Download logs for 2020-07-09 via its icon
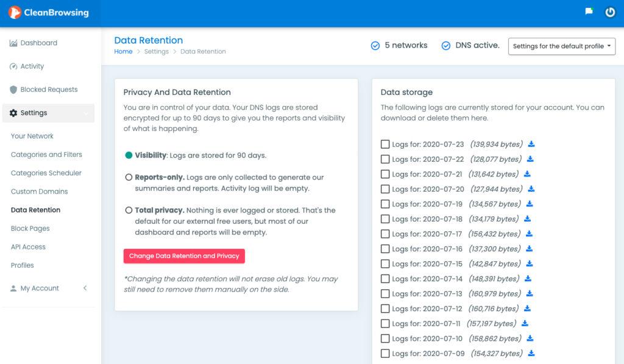 pos(531,353)
